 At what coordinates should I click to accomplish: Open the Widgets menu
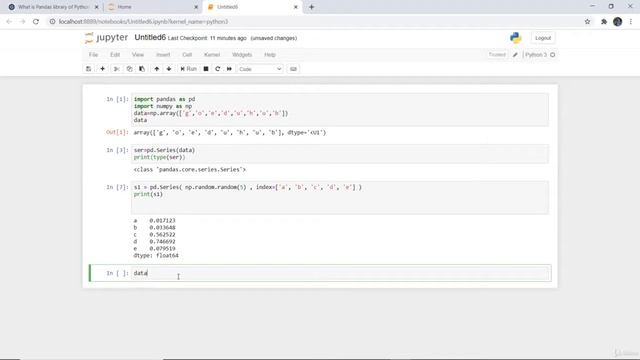pyautogui.click(x=242, y=55)
